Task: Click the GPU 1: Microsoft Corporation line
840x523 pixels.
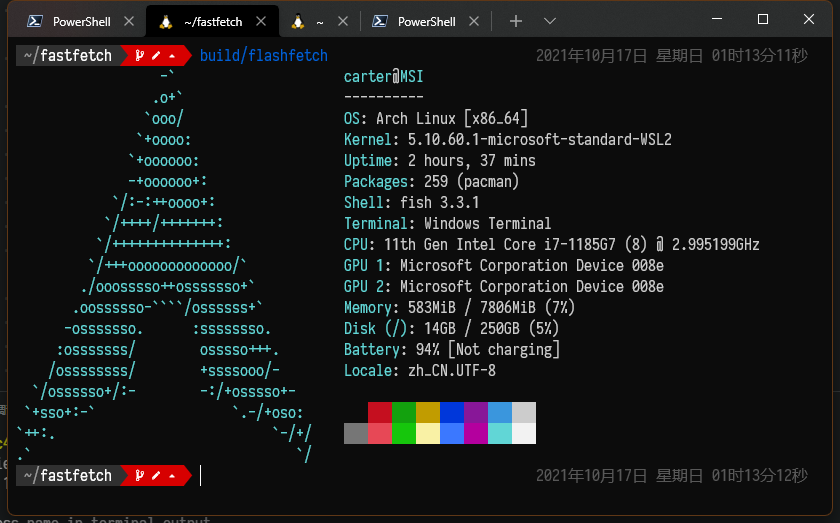Action: [504, 265]
